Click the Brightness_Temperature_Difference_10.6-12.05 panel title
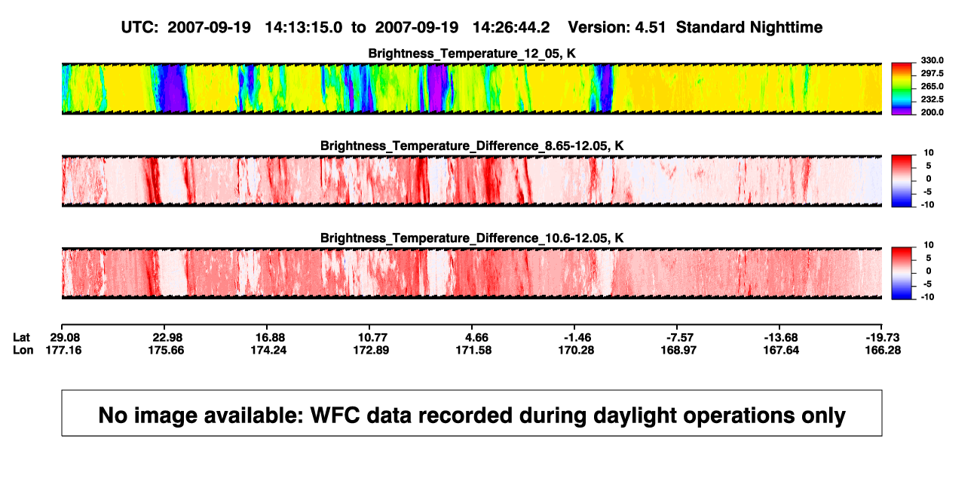This screenshot has height=503, width=980. coord(471,238)
